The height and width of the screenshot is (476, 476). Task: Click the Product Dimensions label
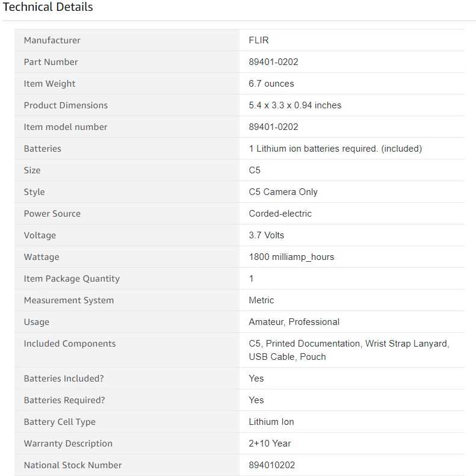pos(66,105)
